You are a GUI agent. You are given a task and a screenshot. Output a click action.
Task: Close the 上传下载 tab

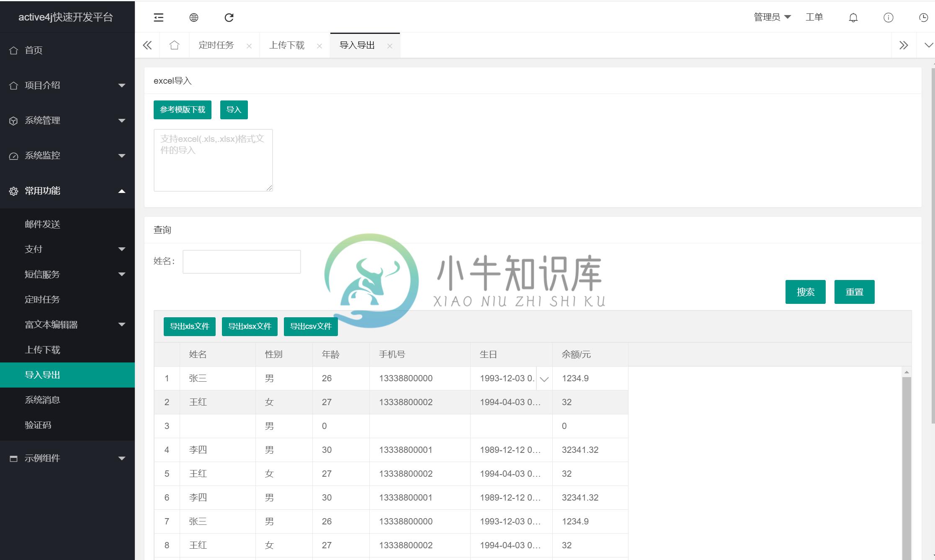(x=319, y=46)
